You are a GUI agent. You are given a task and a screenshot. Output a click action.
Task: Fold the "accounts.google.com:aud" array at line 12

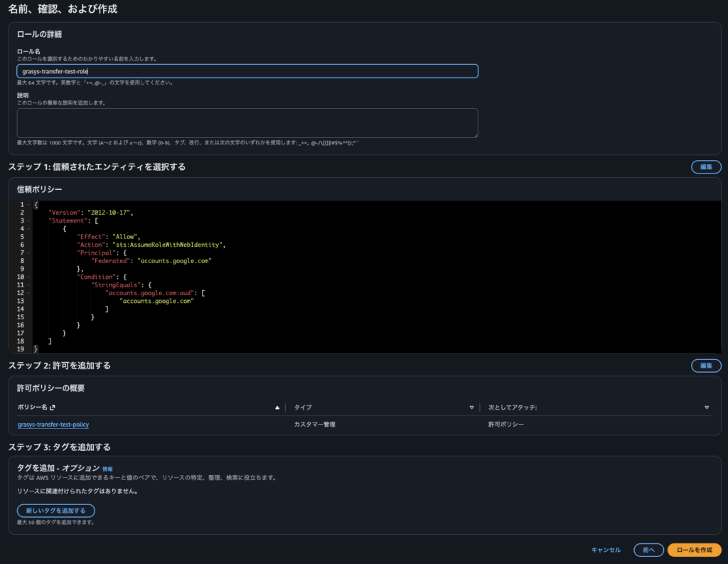pyautogui.click(x=28, y=293)
